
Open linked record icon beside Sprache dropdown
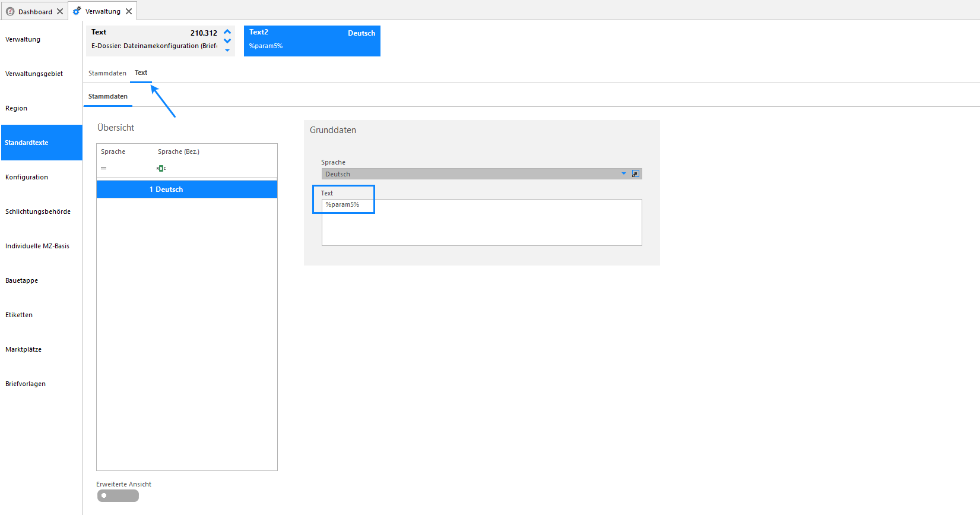(636, 174)
